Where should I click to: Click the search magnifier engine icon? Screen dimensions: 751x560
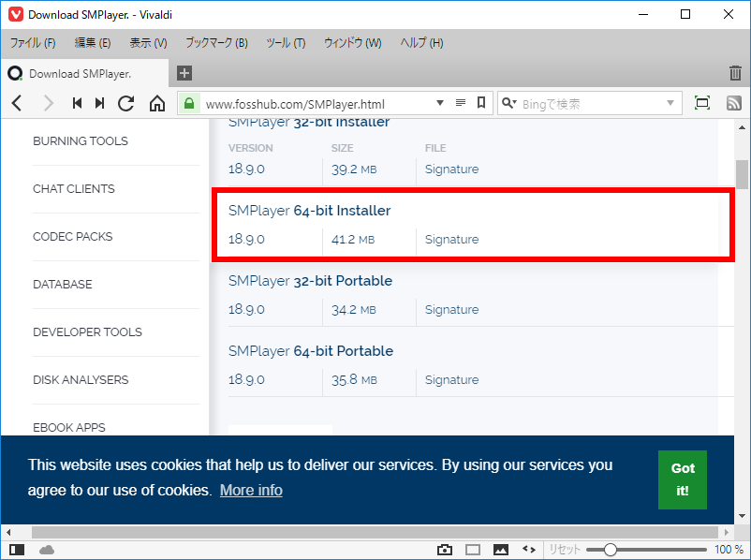coord(508,103)
